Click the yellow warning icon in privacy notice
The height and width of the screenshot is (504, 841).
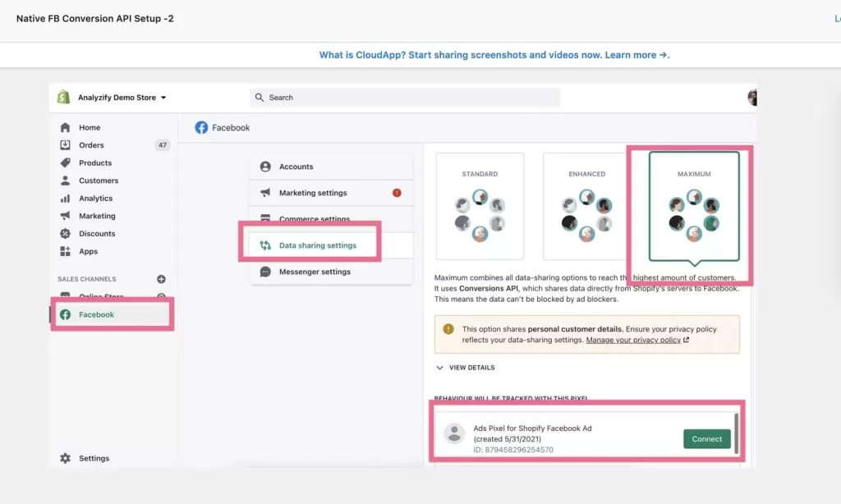tap(448, 329)
